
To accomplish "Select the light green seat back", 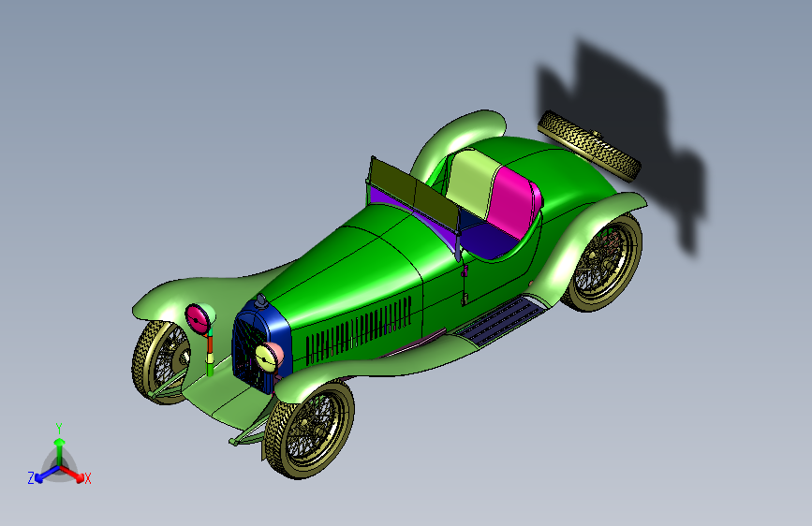I will coord(474,183).
